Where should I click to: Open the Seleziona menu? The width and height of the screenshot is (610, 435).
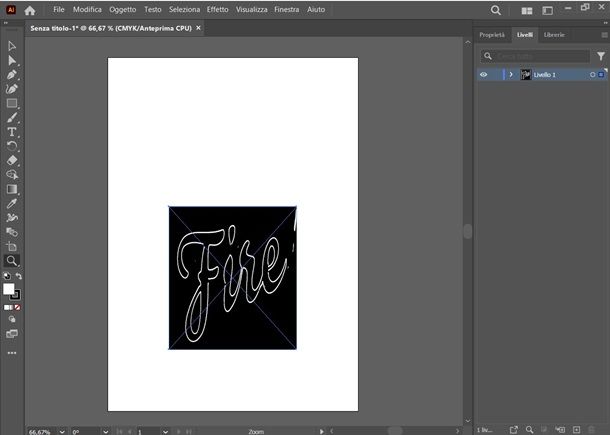(184, 9)
